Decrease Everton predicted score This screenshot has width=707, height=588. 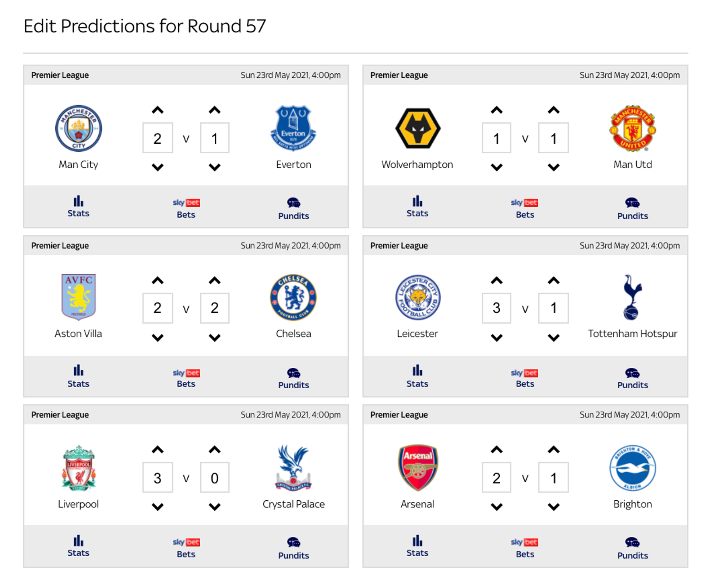[x=215, y=167]
